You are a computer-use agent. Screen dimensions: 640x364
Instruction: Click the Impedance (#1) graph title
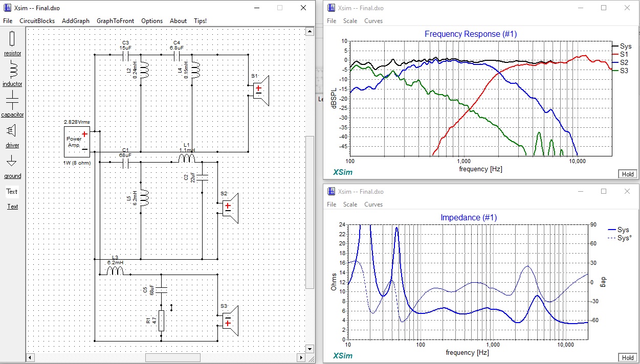click(x=469, y=217)
